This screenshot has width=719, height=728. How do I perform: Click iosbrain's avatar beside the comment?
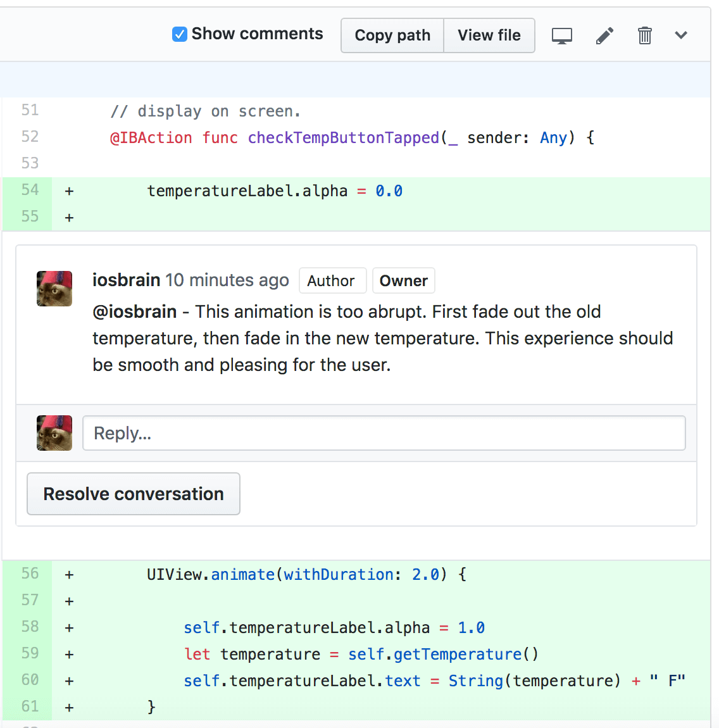click(x=54, y=289)
